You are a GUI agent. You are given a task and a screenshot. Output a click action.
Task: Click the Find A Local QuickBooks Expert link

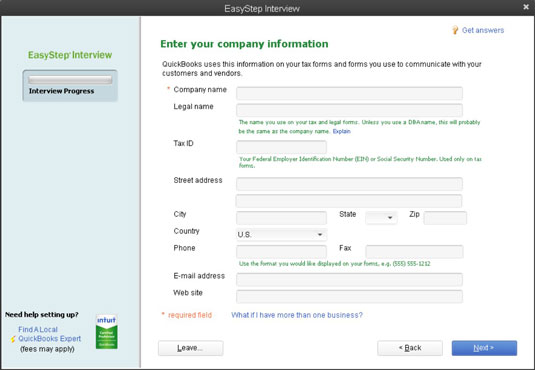(49, 334)
